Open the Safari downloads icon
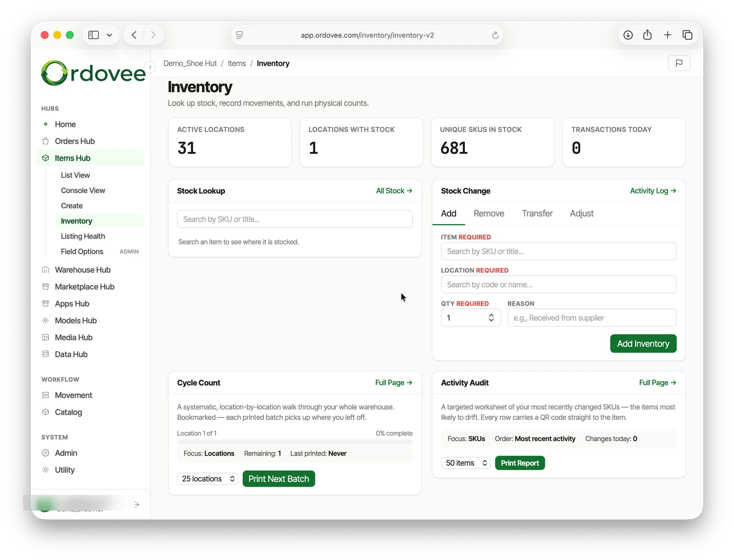This screenshot has width=734, height=560. (x=628, y=35)
